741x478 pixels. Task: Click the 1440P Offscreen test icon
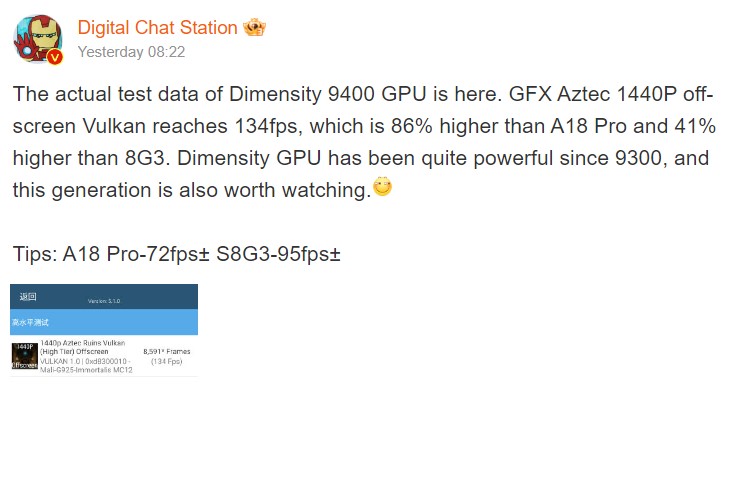pyautogui.click(x=25, y=356)
